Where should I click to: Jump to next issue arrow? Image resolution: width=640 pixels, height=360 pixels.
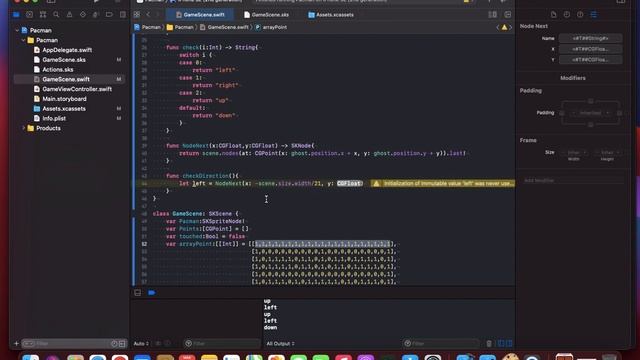point(511,27)
